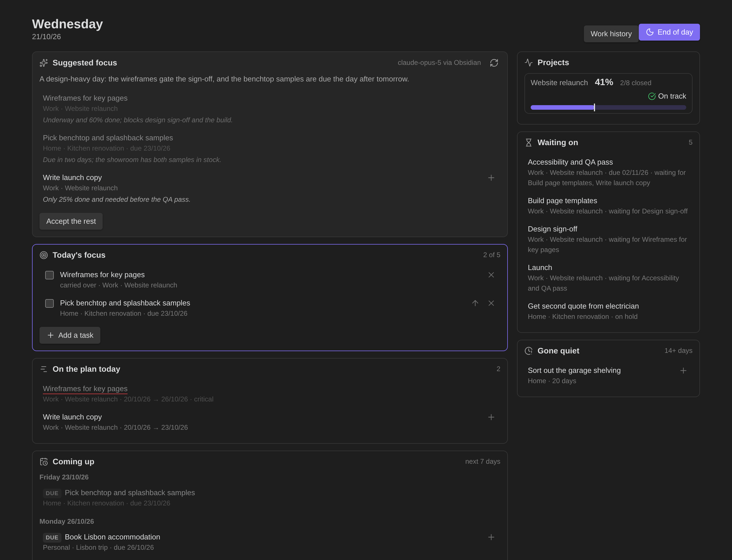Refresh the suggested focus

coord(494,63)
